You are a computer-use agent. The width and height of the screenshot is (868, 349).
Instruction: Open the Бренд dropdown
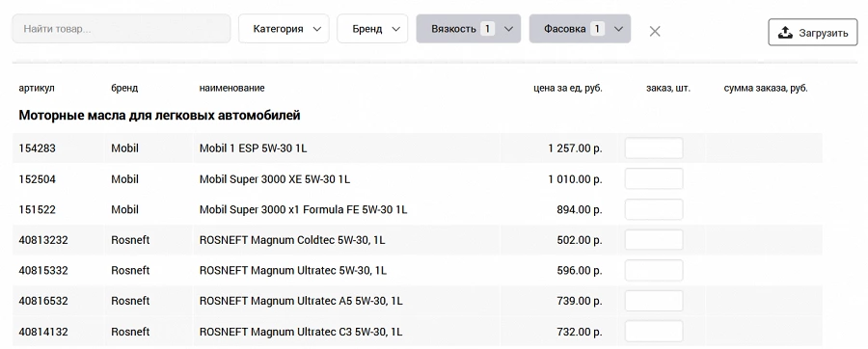372,29
